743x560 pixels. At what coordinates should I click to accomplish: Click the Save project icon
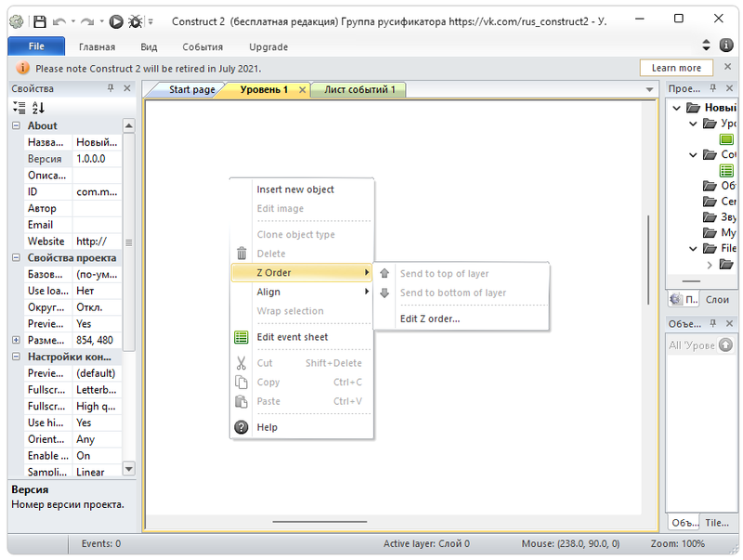(x=39, y=20)
